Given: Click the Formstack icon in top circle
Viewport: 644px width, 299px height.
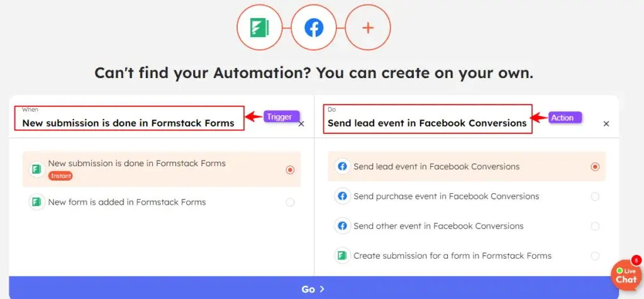Looking at the screenshot, I should point(260,28).
